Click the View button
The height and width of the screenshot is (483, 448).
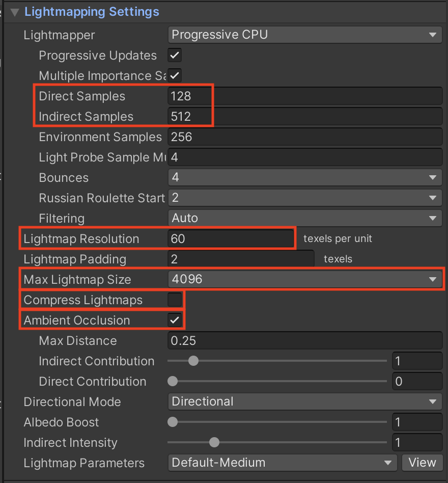[422, 463]
